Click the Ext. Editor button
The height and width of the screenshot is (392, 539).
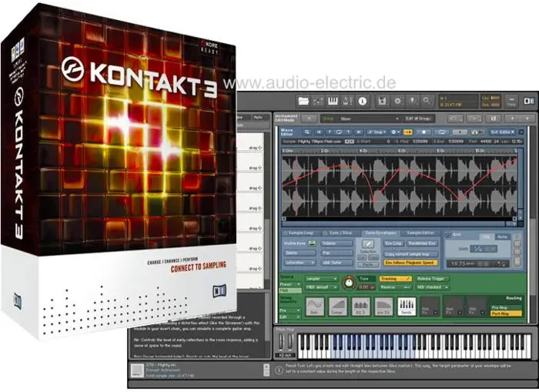(502, 132)
